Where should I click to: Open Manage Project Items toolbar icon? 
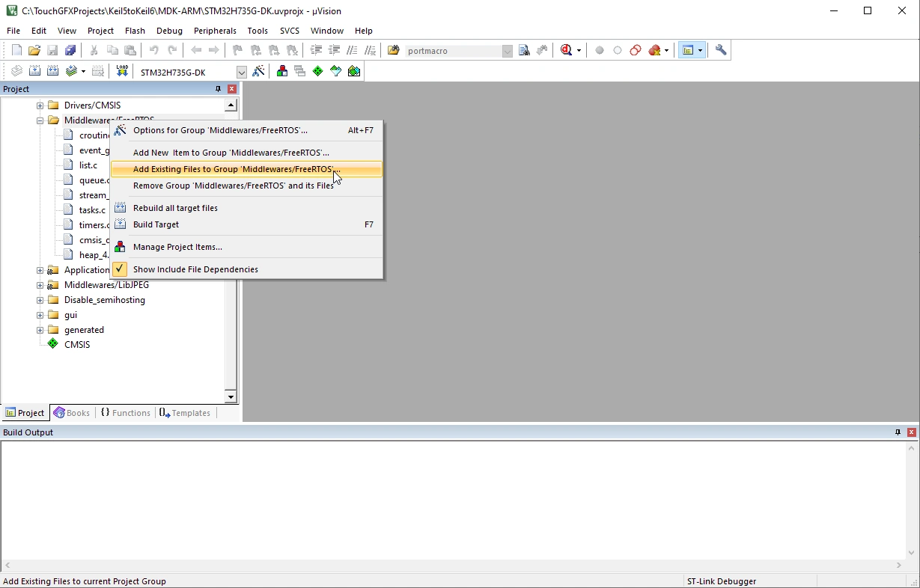click(282, 71)
